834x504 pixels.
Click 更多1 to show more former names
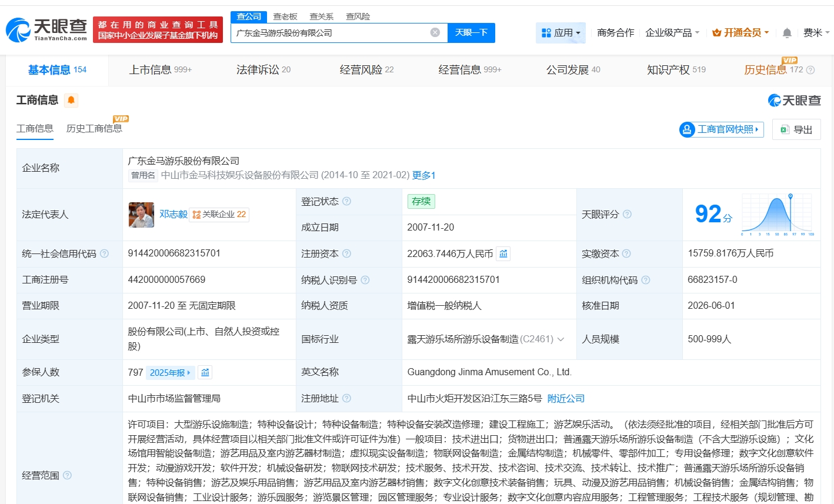click(x=423, y=175)
